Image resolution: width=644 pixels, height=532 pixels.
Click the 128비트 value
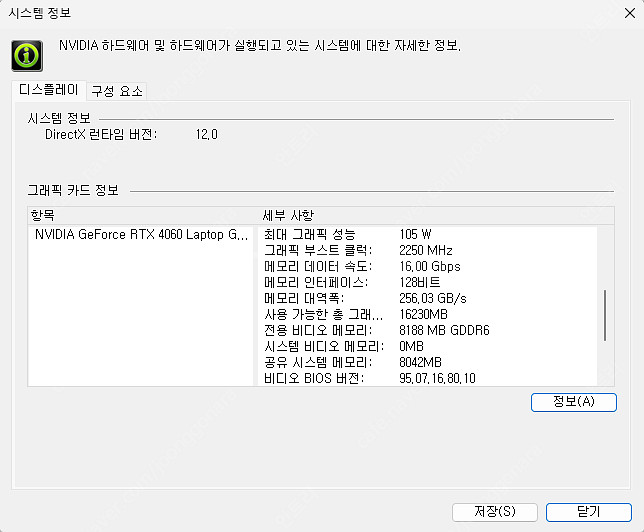(420, 283)
